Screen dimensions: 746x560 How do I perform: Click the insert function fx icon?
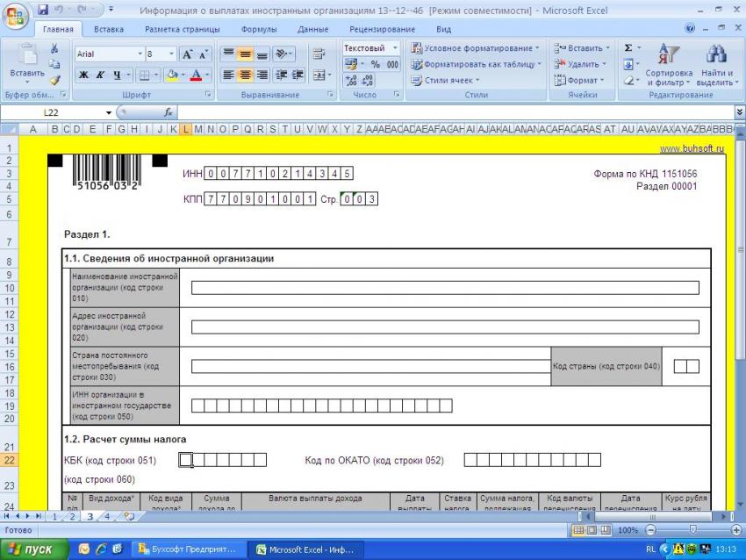coord(168,112)
